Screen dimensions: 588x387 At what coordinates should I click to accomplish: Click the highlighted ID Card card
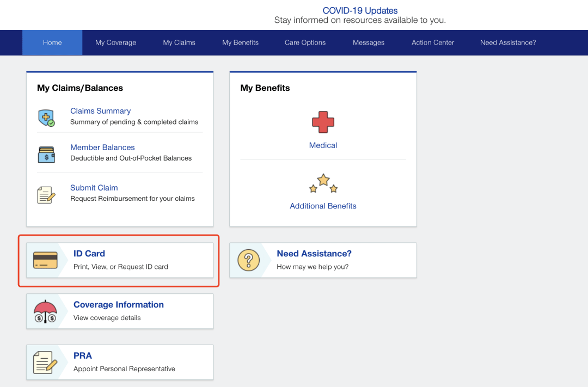coord(119,260)
